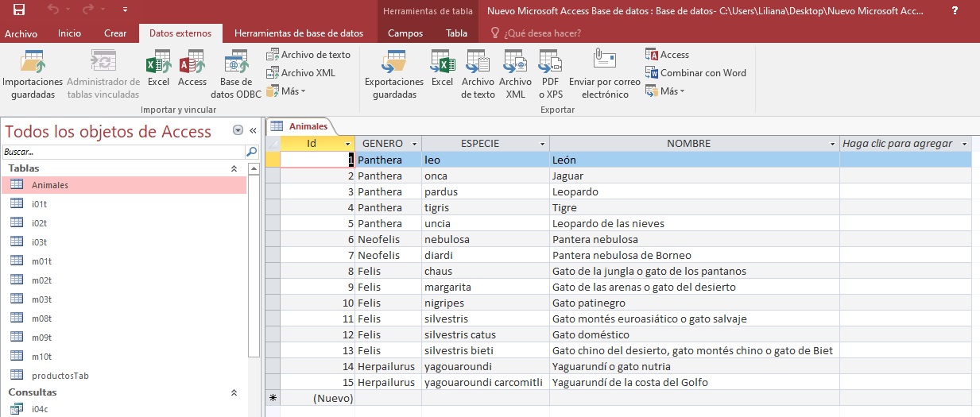This screenshot has width=980, height=417.
Task: Click Combinar con Word
Action: coord(696,73)
